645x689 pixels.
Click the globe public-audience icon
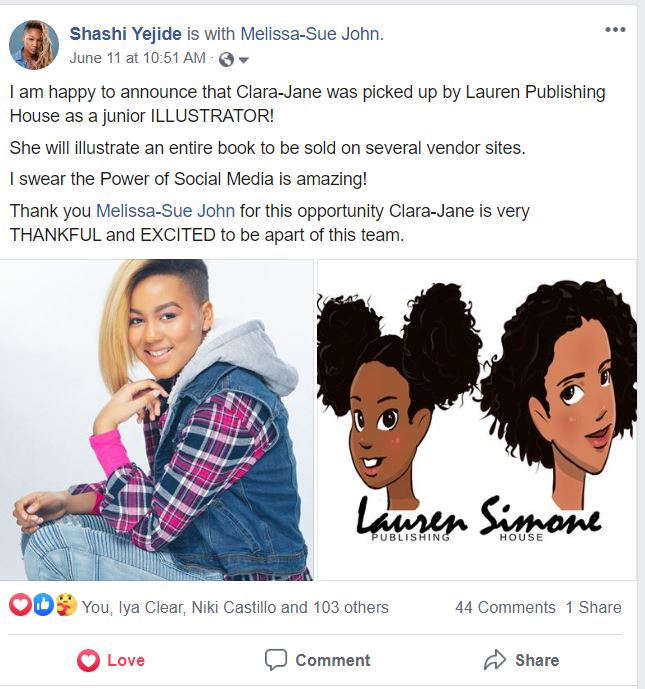(x=226, y=59)
